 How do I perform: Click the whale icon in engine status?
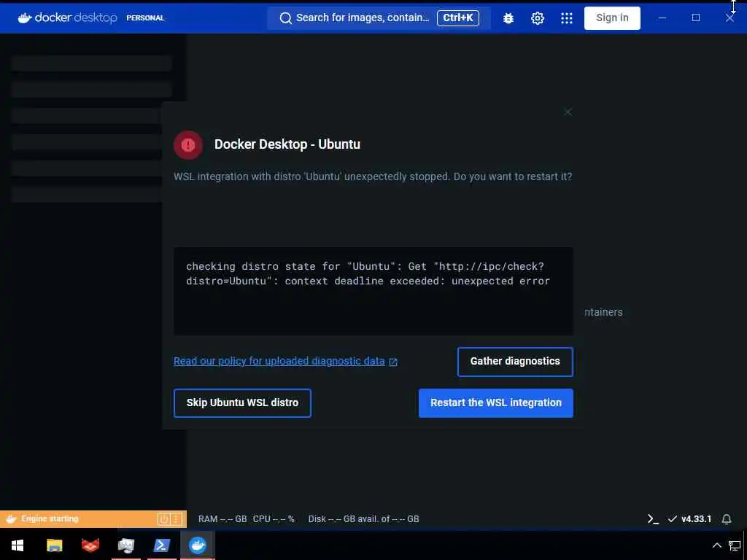11,519
